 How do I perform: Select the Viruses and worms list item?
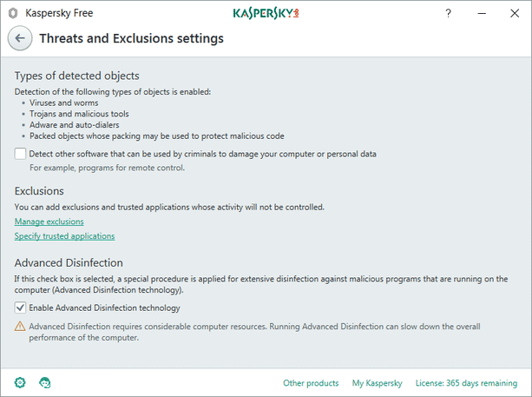pos(63,103)
